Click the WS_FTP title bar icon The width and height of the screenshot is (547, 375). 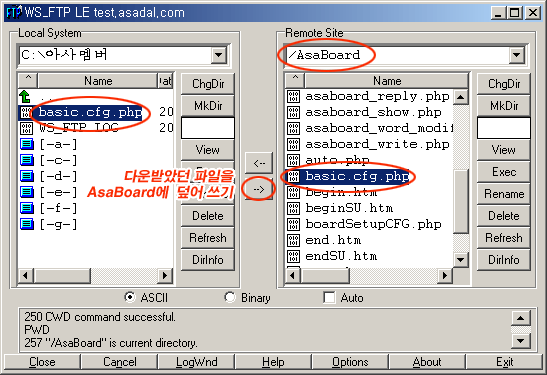coord(14,13)
